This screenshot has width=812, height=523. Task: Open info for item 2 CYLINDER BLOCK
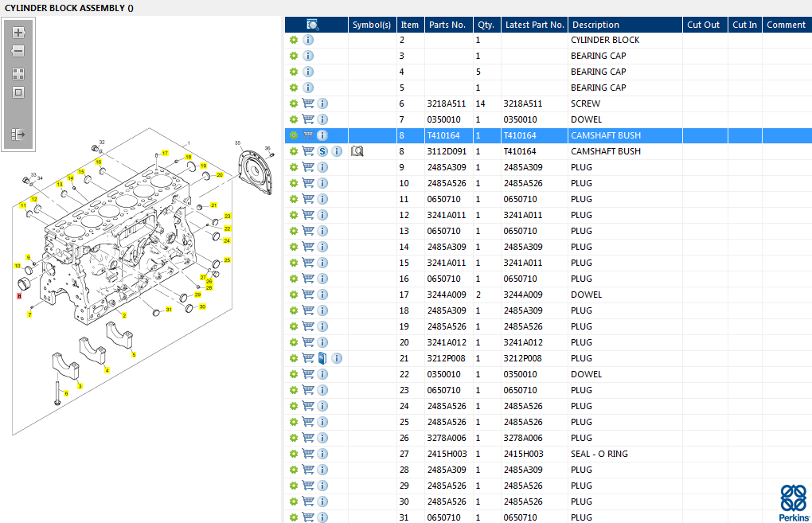tap(308, 40)
